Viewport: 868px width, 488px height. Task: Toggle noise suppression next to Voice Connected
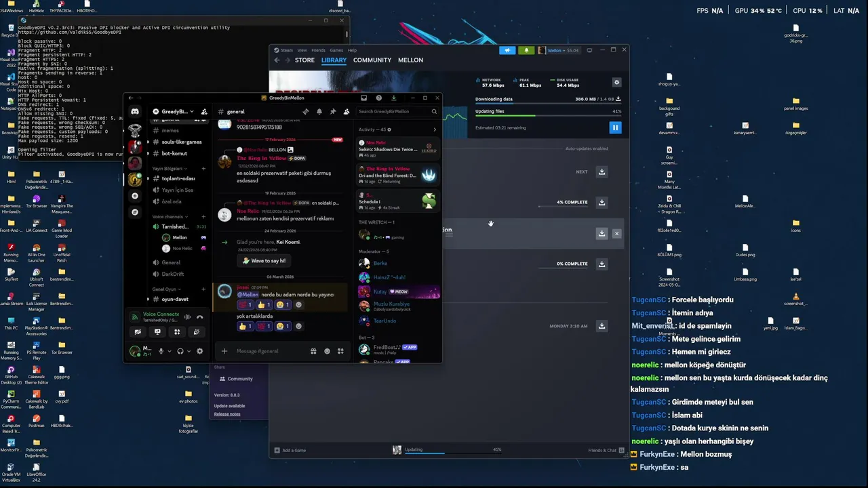(188, 317)
